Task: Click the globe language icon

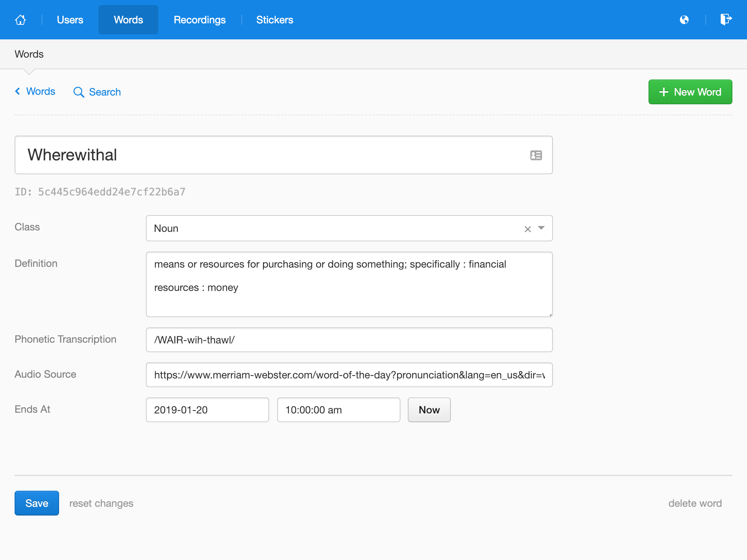Action: tap(684, 20)
